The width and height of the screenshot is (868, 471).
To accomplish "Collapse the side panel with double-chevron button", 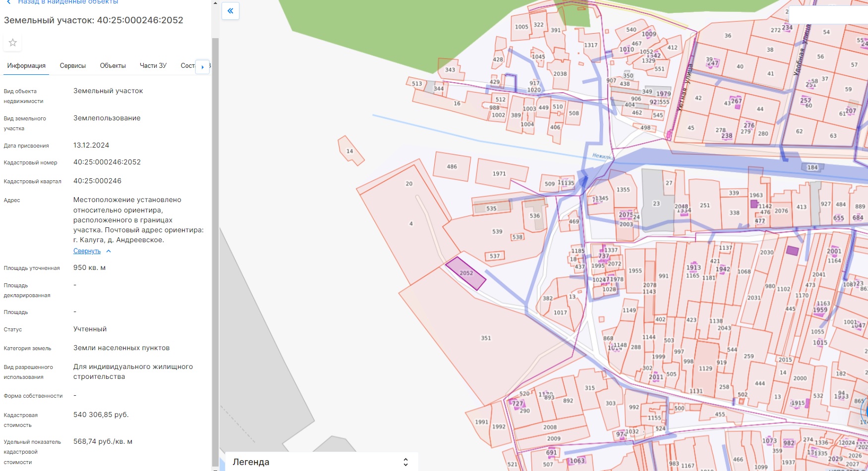I will [x=231, y=11].
